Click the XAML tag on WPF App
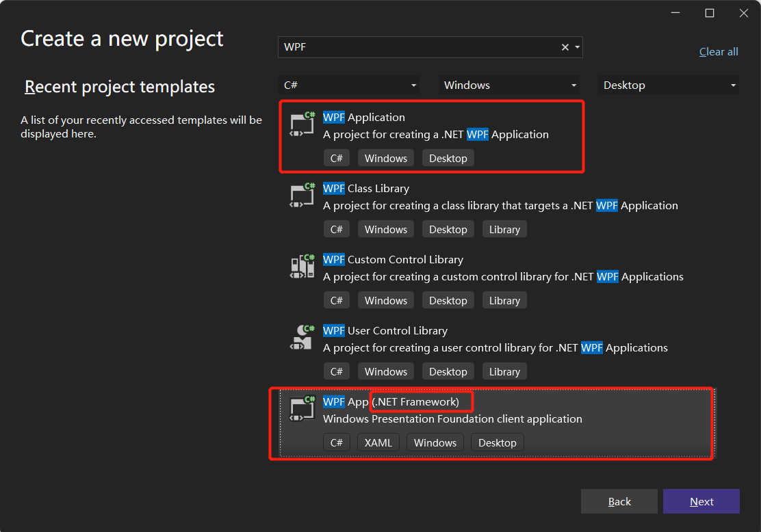The image size is (761, 532). tap(378, 443)
